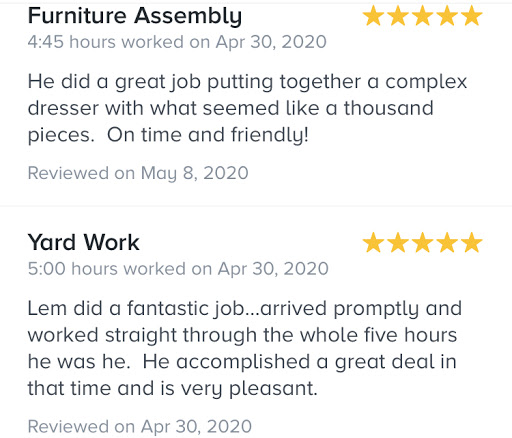This screenshot has width=512, height=438.
Task: Click fourth star of Furniture Assembly rating
Action: click(x=447, y=16)
